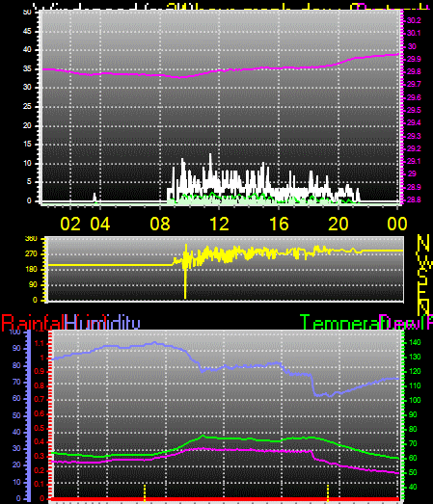Image resolution: width=433 pixels, height=504 pixels.
Task: Select the 25 value on the wind speed axis
Action: [x=27, y=106]
